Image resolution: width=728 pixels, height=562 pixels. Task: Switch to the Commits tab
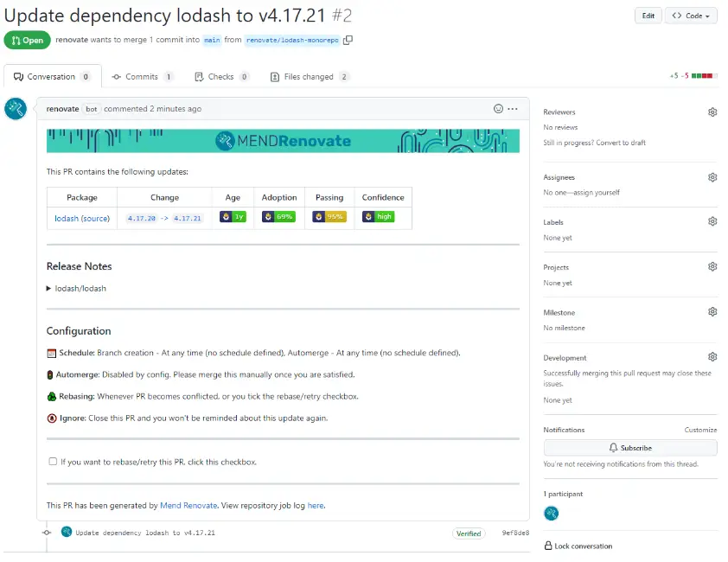coord(143,77)
